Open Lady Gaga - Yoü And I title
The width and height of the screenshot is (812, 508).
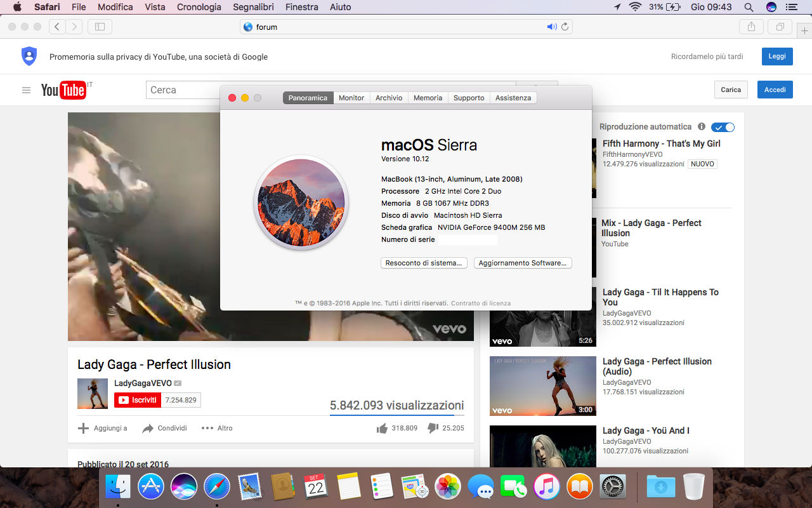pyautogui.click(x=646, y=431)
